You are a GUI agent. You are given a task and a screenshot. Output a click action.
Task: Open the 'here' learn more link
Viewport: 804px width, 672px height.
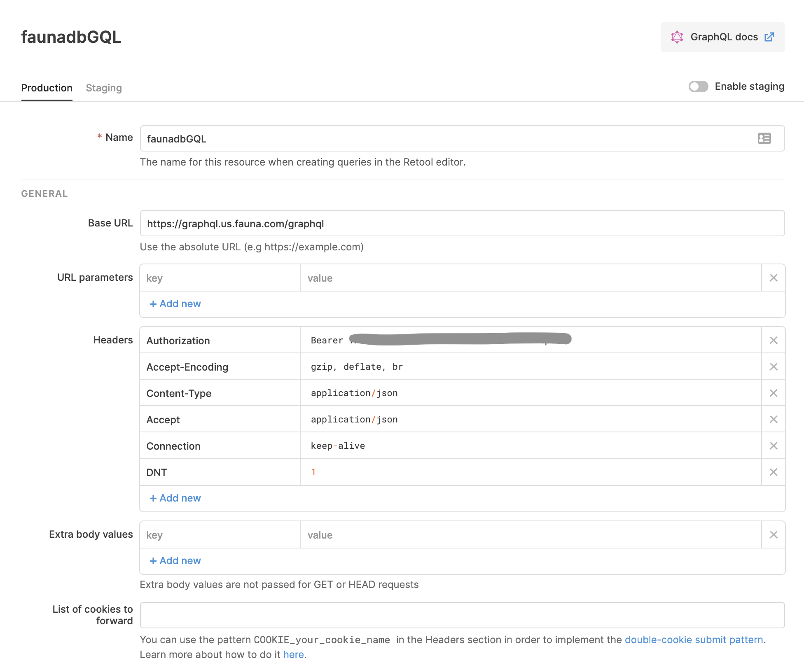coord(293,655)
